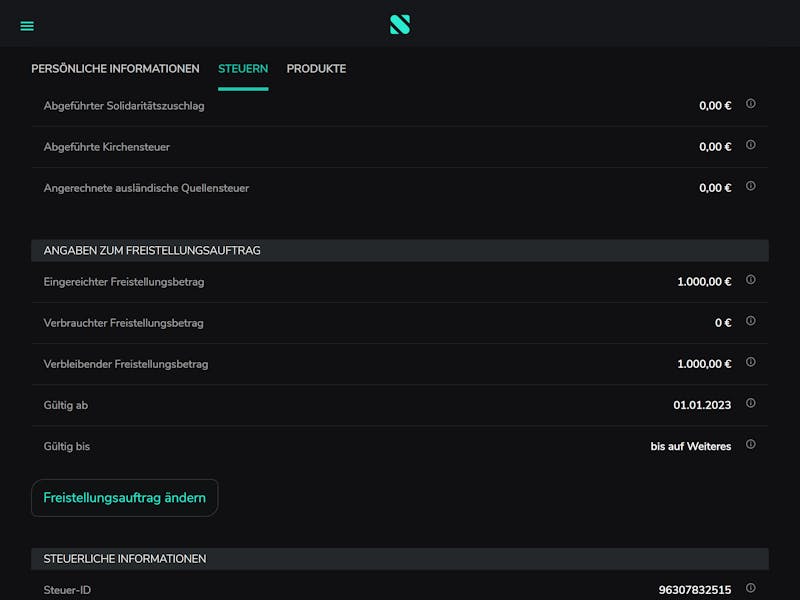Open the Produkte tab
Screen dimensions: 800x600
coord(316,69)
